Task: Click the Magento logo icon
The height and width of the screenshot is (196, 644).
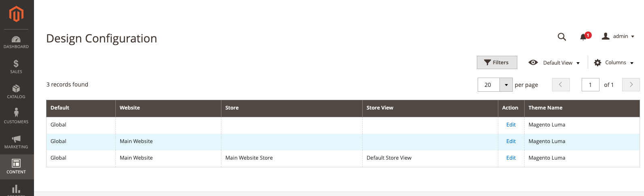Action: point(16,14)
